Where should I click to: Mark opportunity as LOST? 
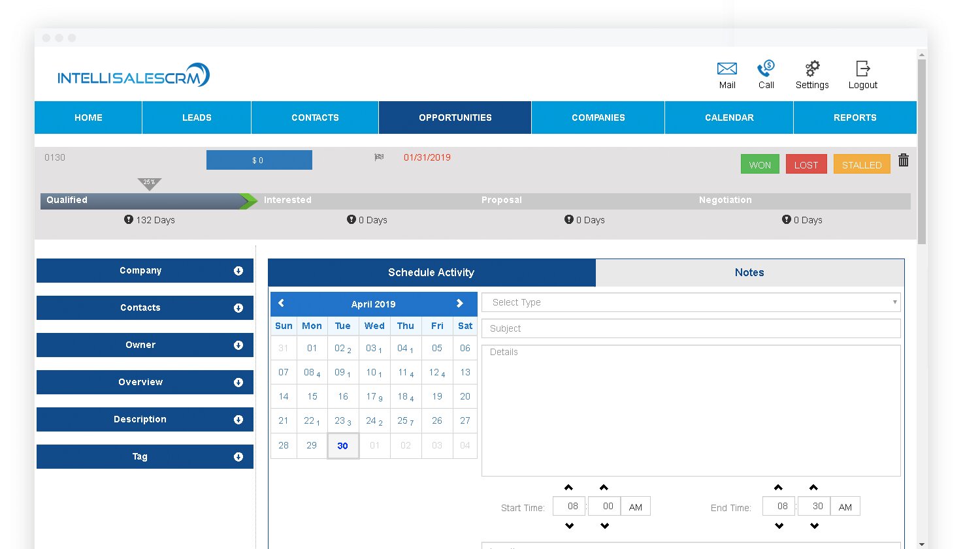[806, 165]
